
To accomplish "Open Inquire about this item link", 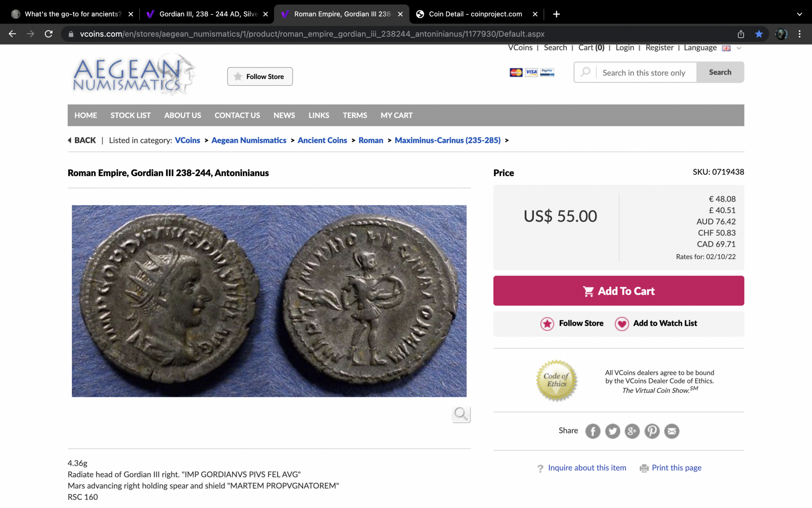I will [x=587, y=468].
